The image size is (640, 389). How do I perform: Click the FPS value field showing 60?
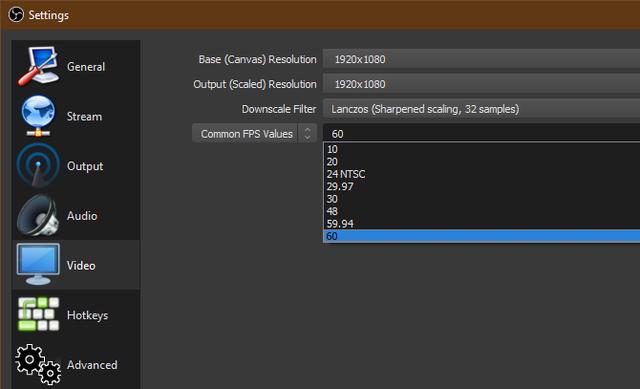481,133
